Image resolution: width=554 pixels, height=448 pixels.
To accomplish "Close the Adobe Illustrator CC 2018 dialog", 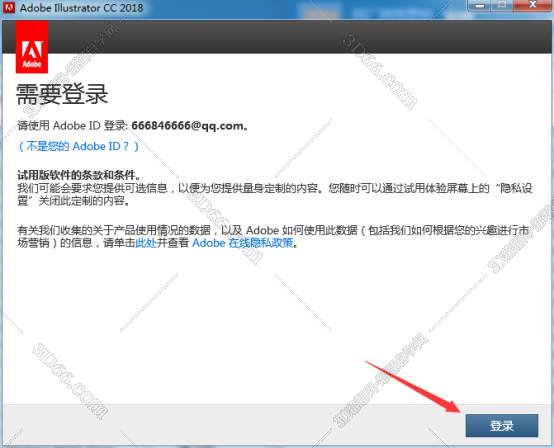I will [533, 5].
